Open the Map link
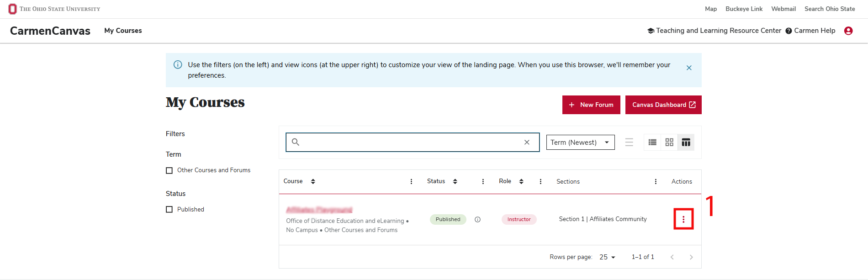This screenshot has width=868, height=280. [711, 9]
